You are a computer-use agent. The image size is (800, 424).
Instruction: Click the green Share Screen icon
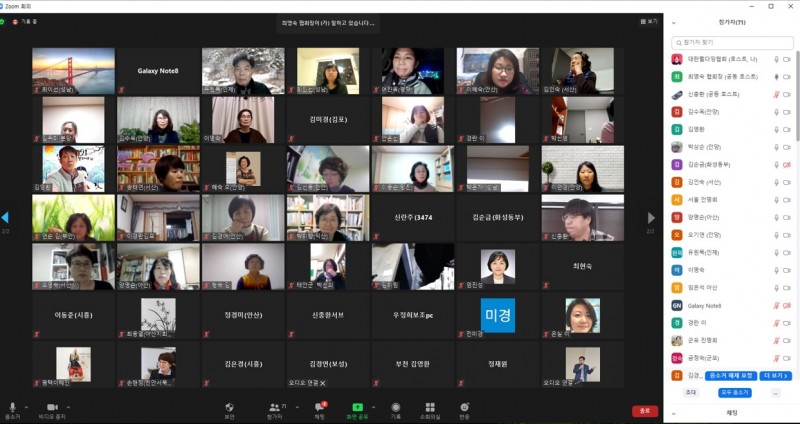coord(356,407)
